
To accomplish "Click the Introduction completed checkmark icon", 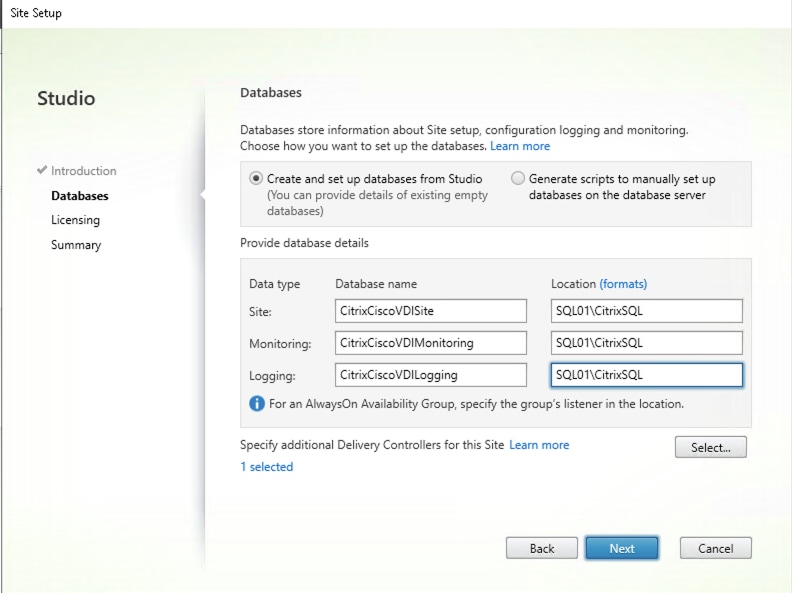I will tap(42, 170).
